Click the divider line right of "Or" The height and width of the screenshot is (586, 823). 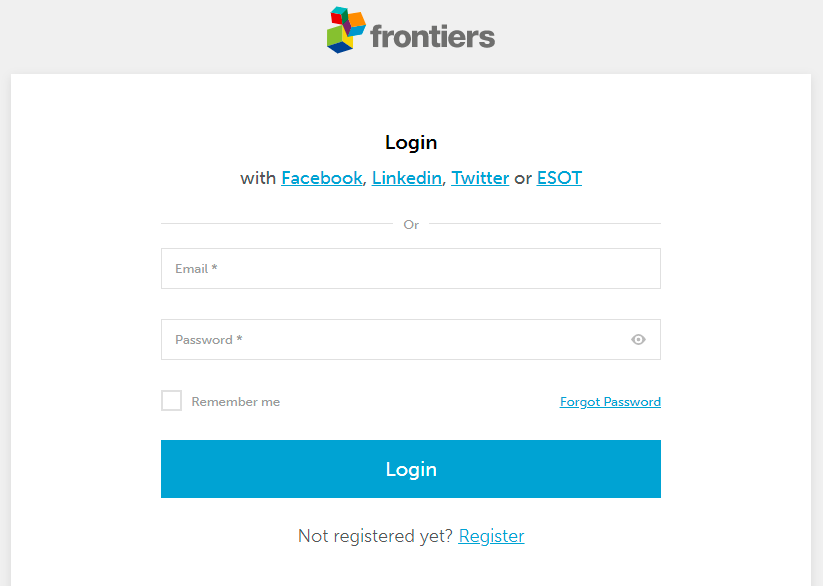(x=545, y=224)
